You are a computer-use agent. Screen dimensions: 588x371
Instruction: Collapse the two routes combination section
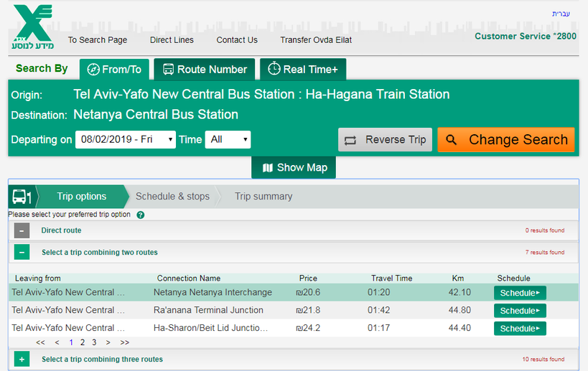pyautogui.click(x=22, y=253)
